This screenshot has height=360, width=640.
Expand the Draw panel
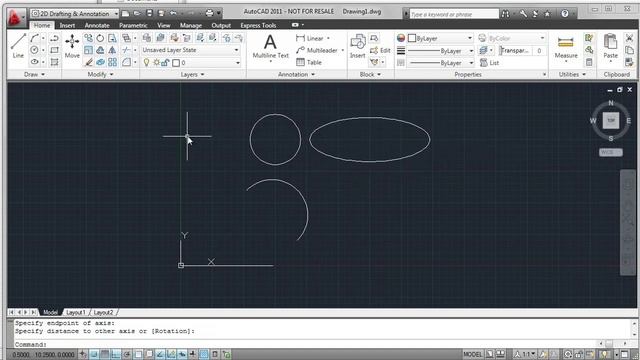34,74
